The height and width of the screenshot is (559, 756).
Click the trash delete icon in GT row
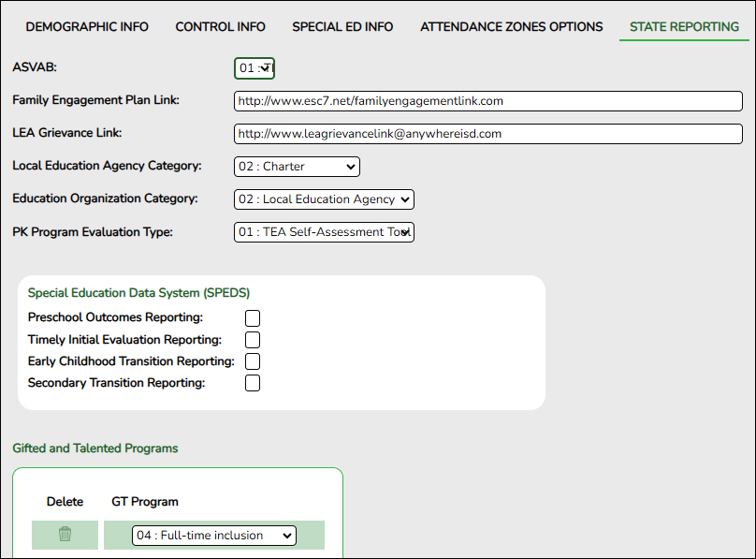tap(65, 535)
